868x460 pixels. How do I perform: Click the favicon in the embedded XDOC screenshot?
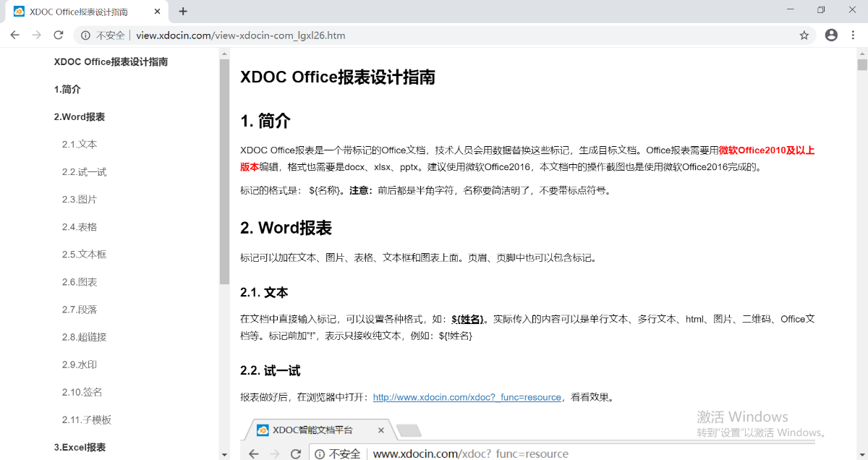point(262,430)
